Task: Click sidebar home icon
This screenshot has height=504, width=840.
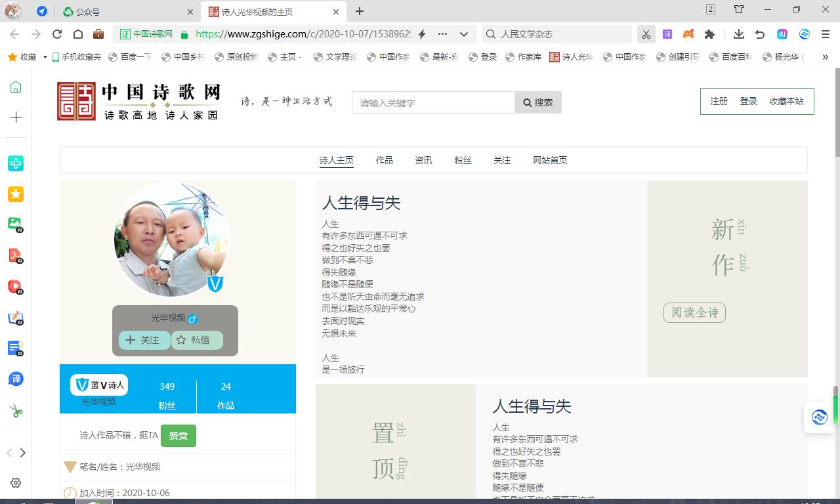Action: pyautogui.click(x=16, y=87)
